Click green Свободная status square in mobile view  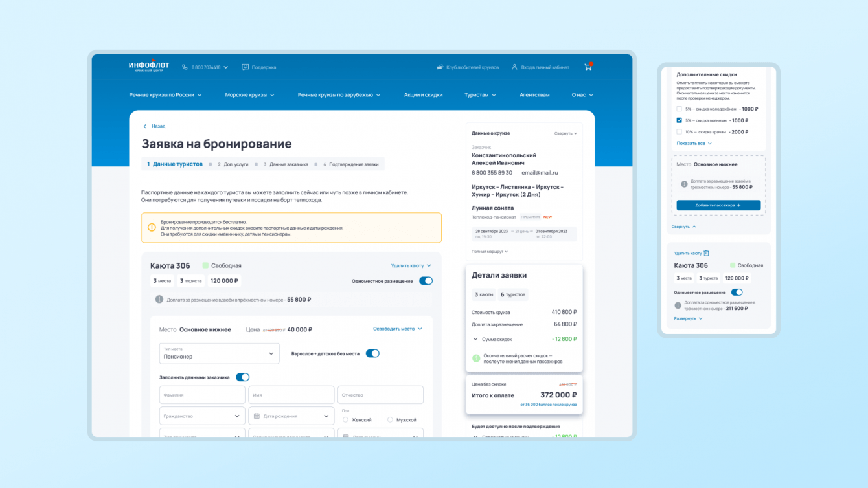tap(733, 265)
